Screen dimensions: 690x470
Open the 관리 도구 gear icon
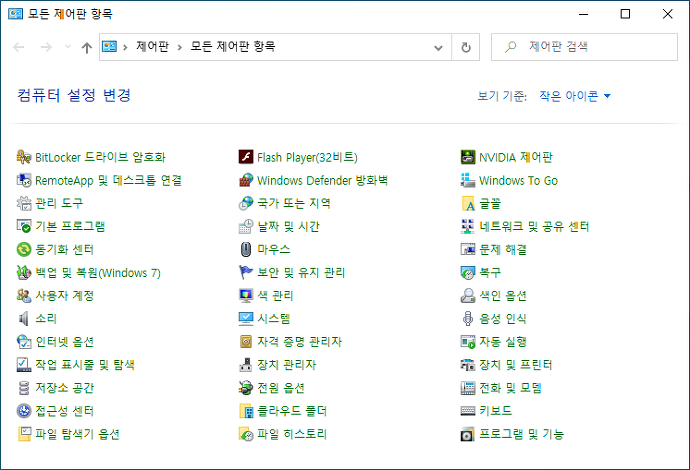[24, 203]
